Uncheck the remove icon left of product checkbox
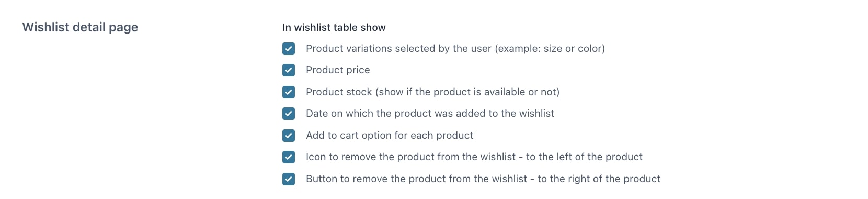Image resolution: width=868 pixels, height=199 pixels. 289,157
